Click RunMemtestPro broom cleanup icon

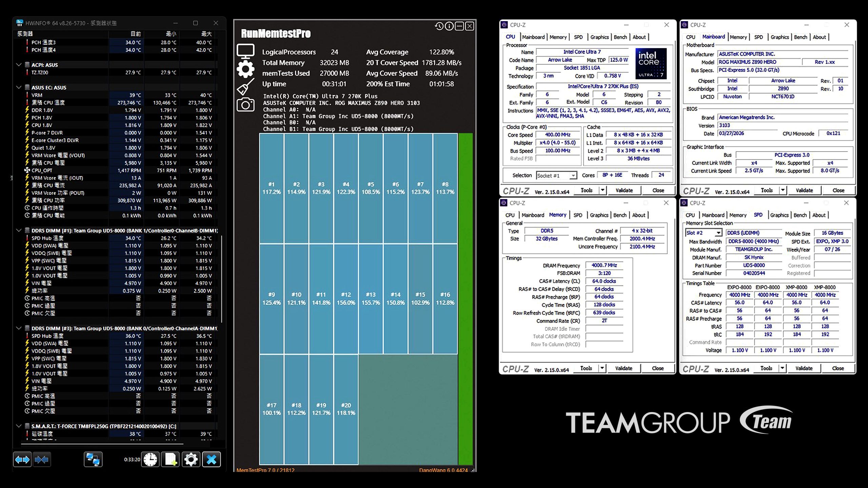245,87
